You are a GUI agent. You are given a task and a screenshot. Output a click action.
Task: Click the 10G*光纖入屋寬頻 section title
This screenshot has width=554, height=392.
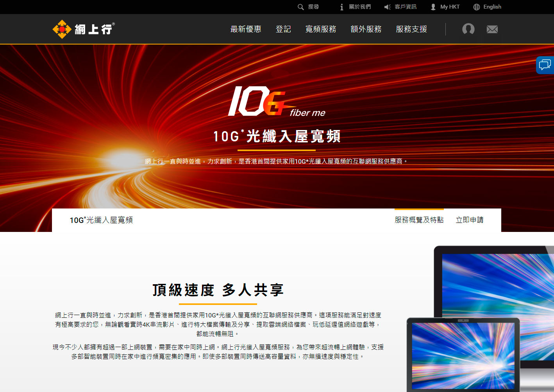pyautogui.click(x=101, y=220)
